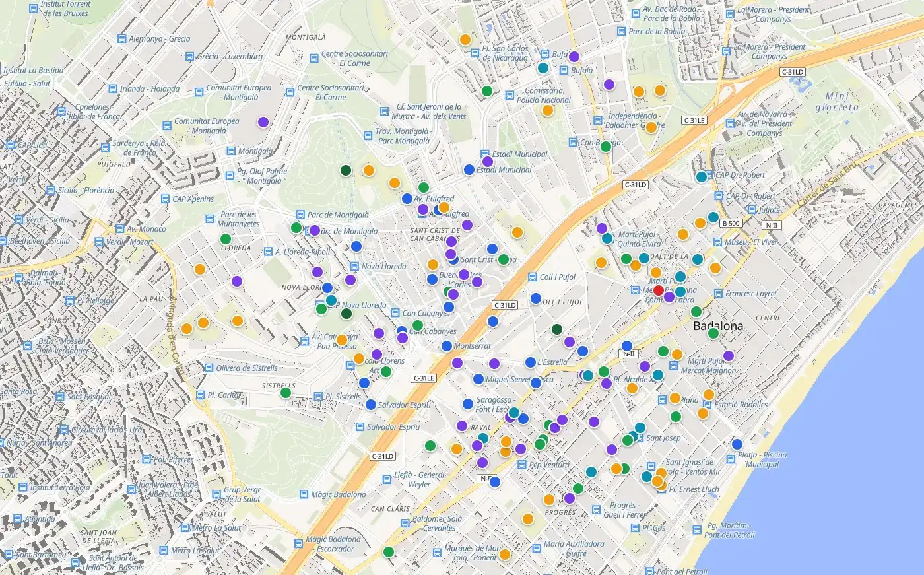Open the Parc de les Muntanyetes stop icon
The height and width of the screenshot is (575, 924).
tap(211, 219)
